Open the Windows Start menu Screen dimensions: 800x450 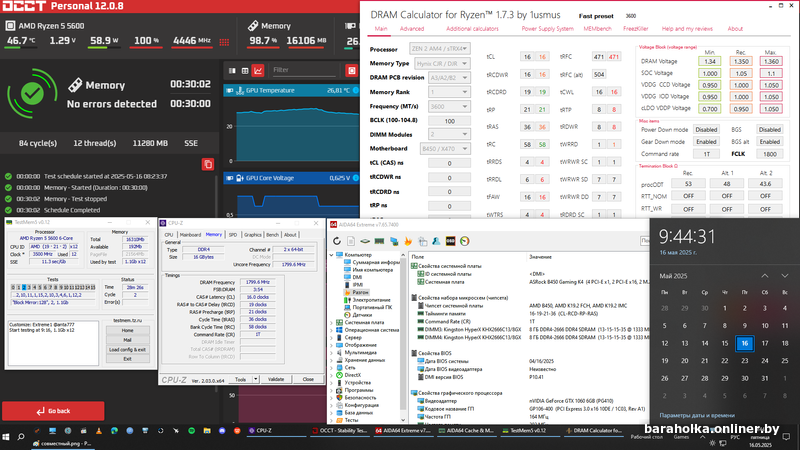click(x=6, y=437)
